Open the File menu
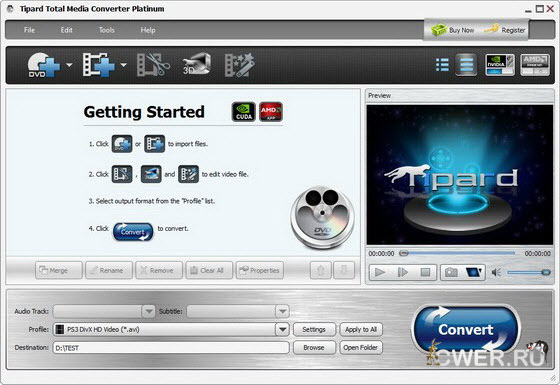 click(x=29, y=30)
